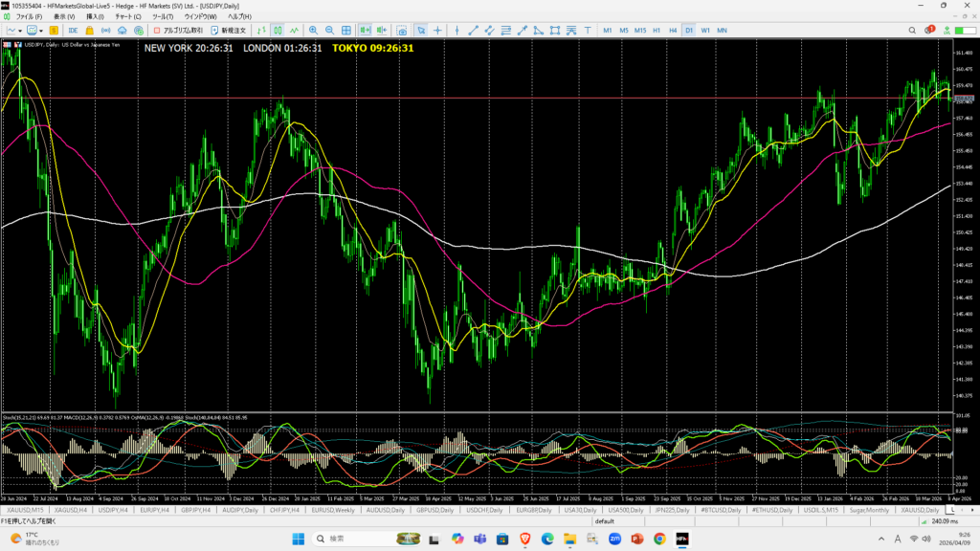
Task: Open the チャート (C) menu
Action: (123, 17)
